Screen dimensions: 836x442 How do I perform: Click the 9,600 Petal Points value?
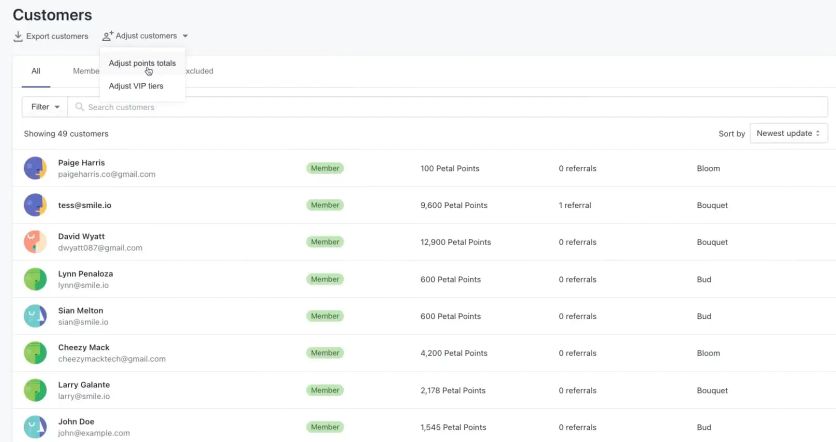[x=454, y=205]
